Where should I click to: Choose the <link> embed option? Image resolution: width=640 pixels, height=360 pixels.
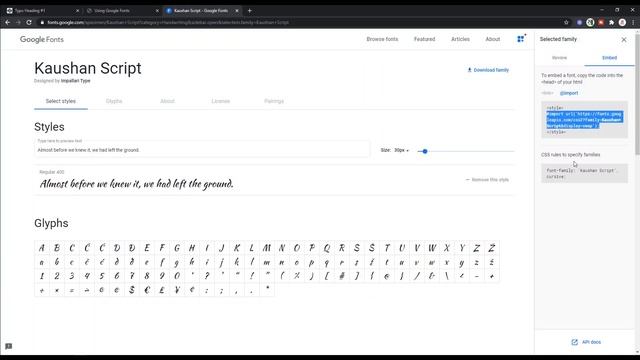click(x=547, y=93)
